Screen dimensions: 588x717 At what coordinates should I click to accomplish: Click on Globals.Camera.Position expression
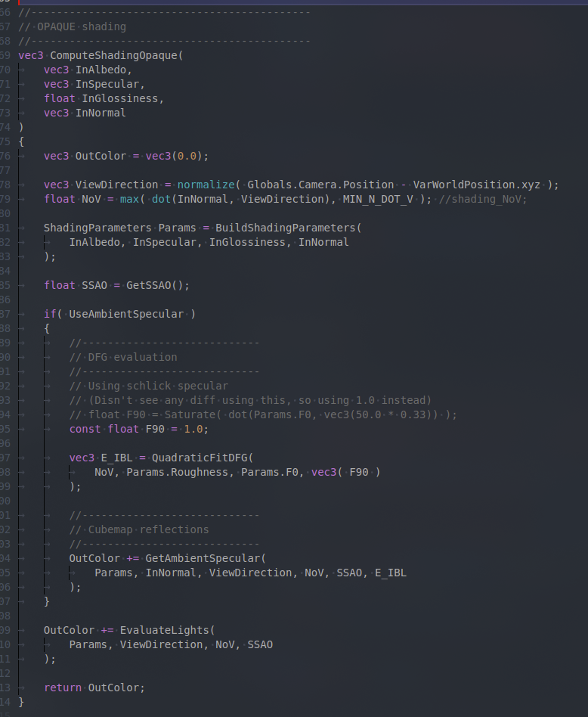point(320,185)
